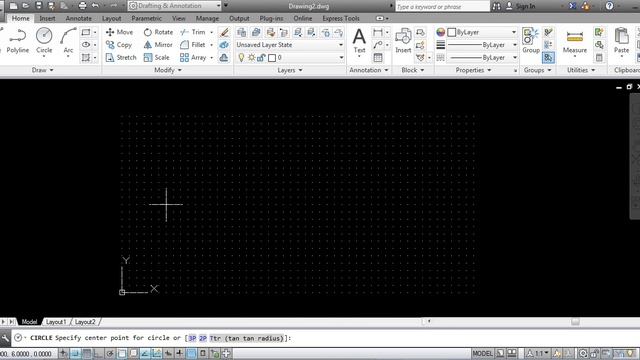640x360 pixels.
Task: Open the Parametric ribbon tab
Action: [147, 18]
